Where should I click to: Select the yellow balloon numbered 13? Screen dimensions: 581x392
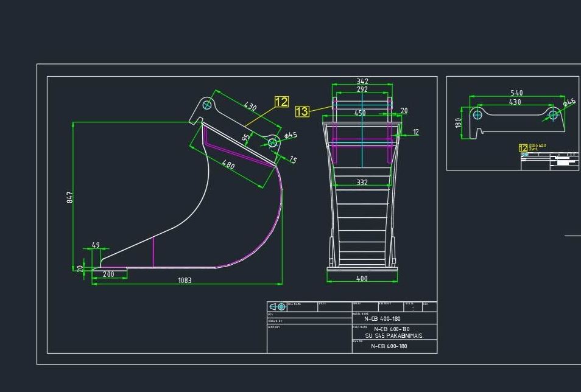point(302,111)
